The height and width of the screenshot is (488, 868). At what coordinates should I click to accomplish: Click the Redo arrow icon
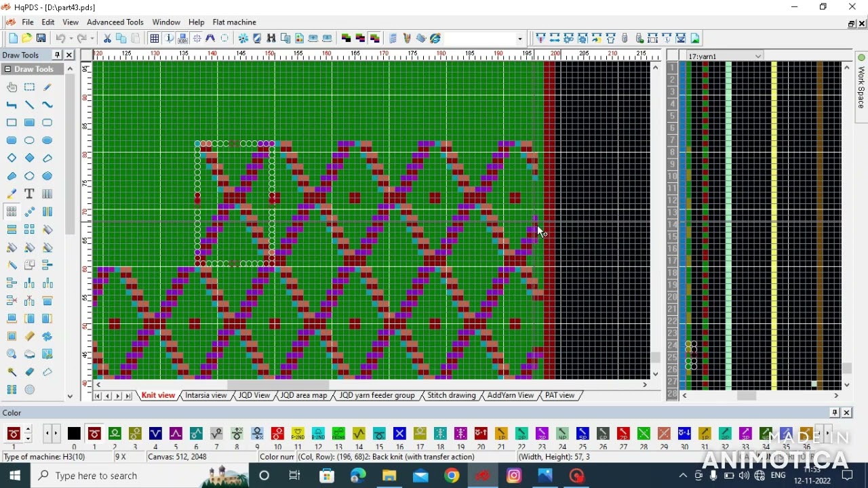coord(82,39)
